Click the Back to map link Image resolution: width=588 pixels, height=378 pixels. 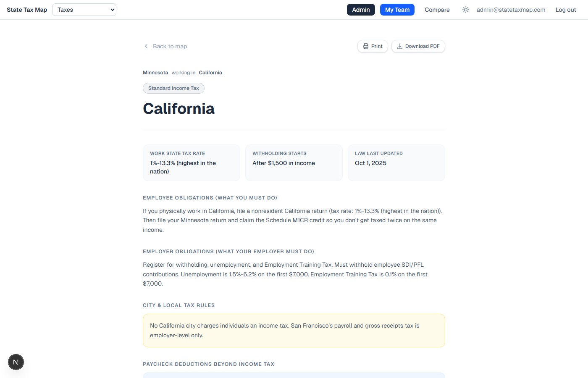point(170,46)
